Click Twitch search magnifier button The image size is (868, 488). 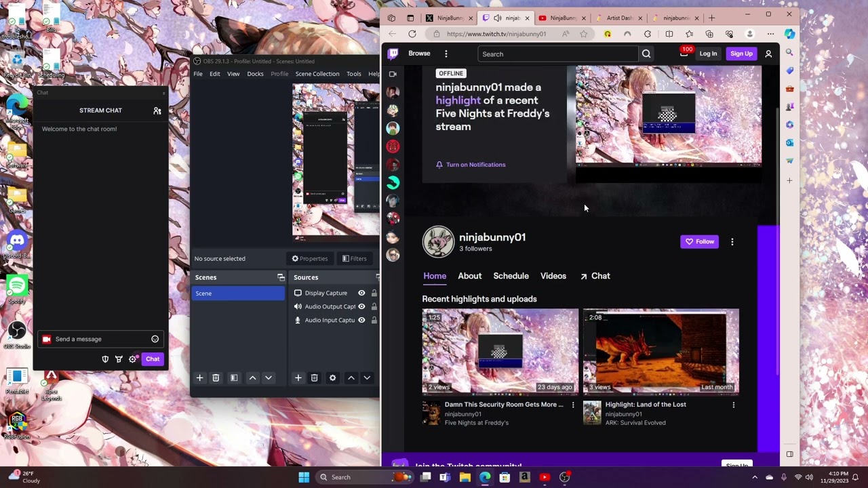click(646, 54)
